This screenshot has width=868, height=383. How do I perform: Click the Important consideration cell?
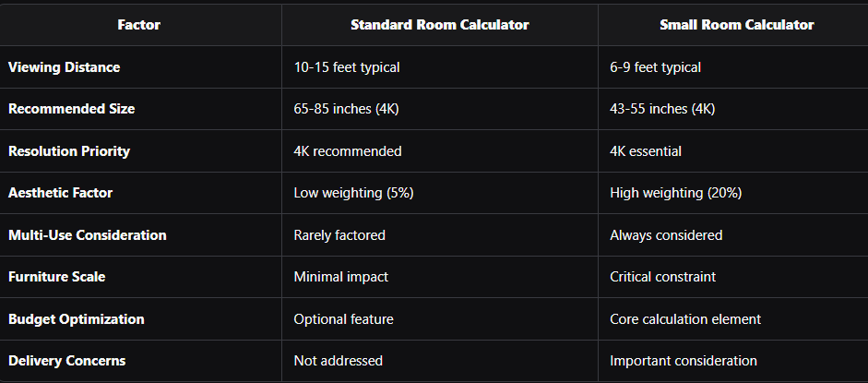(684, 361)
